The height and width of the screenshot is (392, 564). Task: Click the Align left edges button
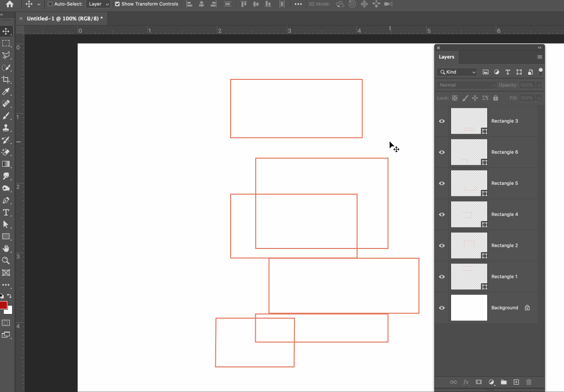point(189,4)
